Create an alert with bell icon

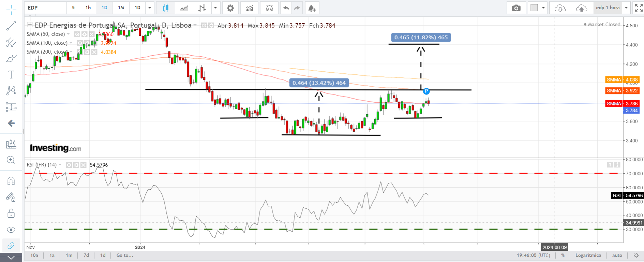pos(312,8)
